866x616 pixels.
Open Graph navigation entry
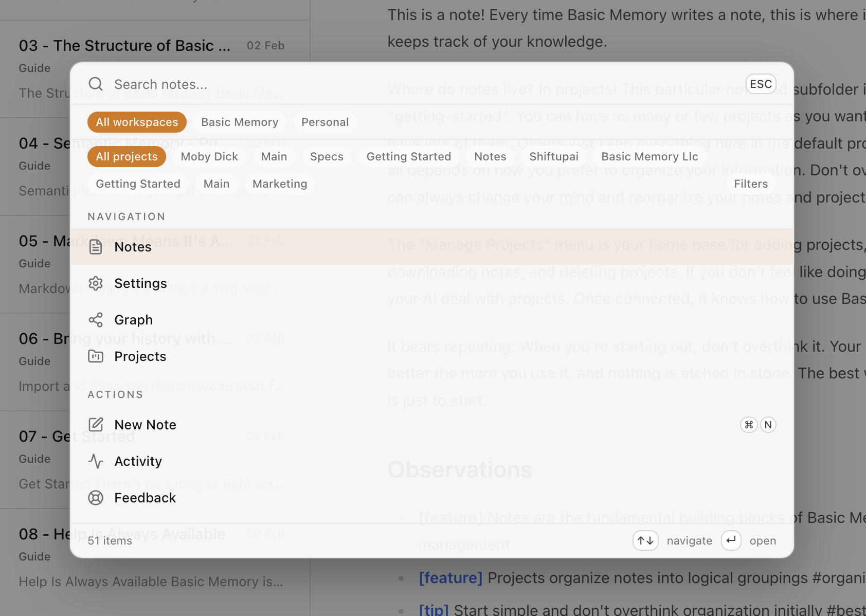[x=432, y=320]
